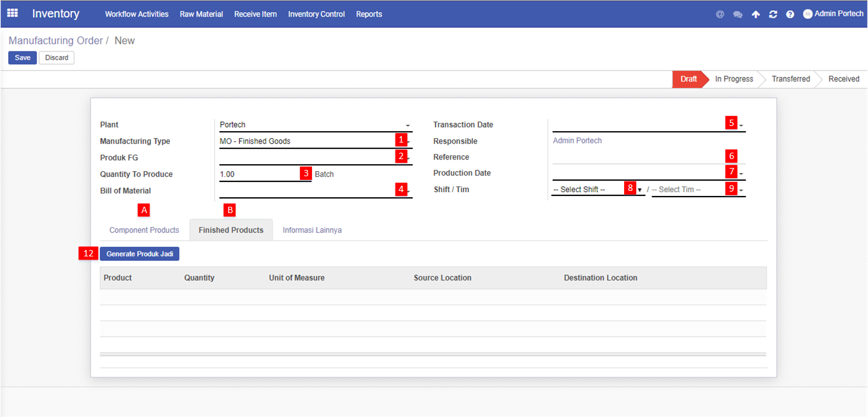This screenshot has height=418, width=868.
Task: Open the Reports menu
Action: pos(369,14)
